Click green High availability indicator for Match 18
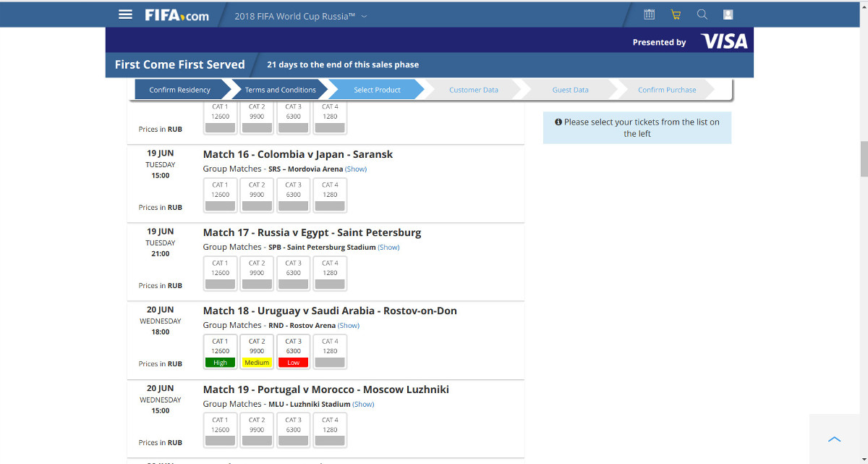The height and width of the screenshot is (464, 868). coord(220,362)
